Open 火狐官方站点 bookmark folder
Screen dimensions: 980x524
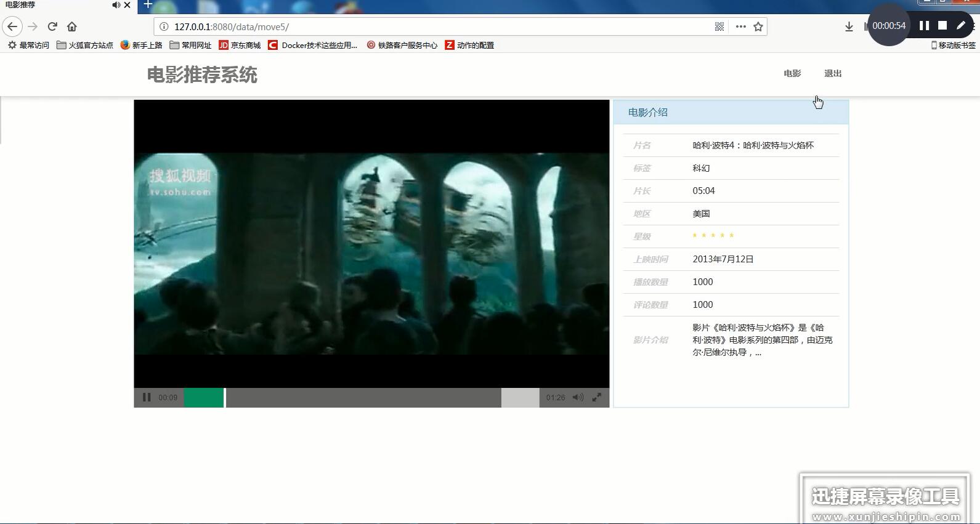tap(85, 45)
